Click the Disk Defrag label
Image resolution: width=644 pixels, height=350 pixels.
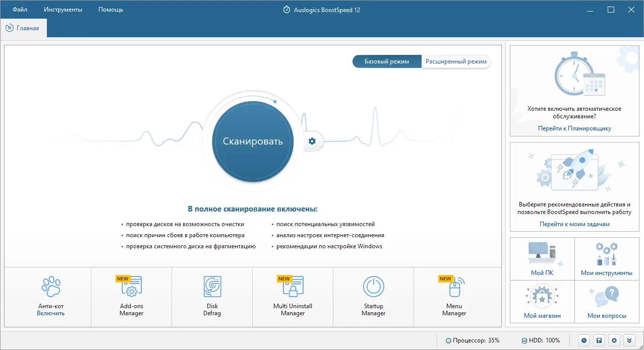pyautogui.click(x=212, y=310)
